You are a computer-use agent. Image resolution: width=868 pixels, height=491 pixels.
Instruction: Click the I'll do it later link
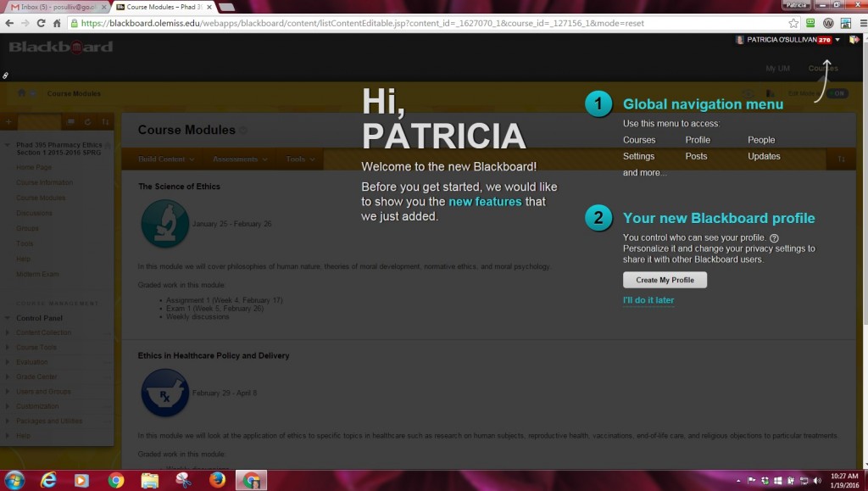(648, 300)
